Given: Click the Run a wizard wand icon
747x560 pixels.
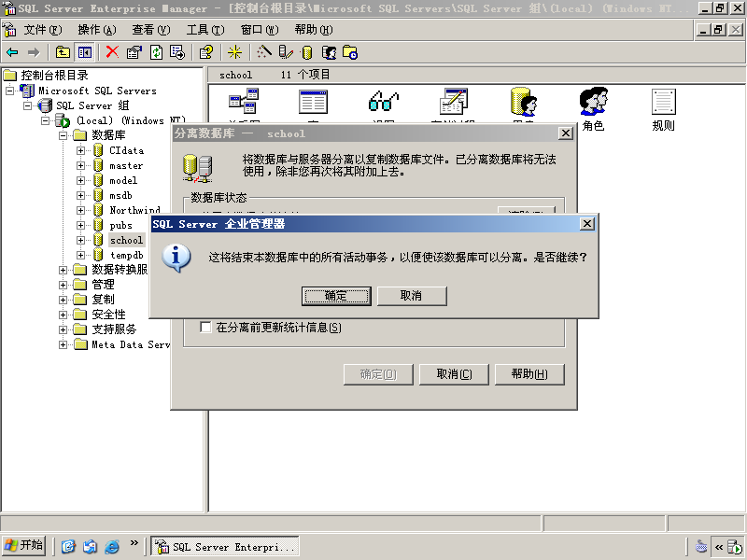Looking at the screenshot, I should point(264,52).
